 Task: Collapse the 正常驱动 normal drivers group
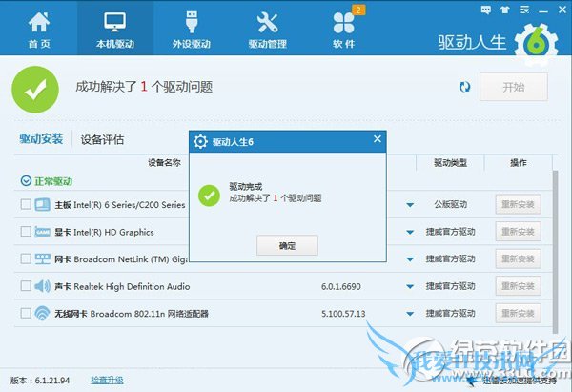(26, 180)
